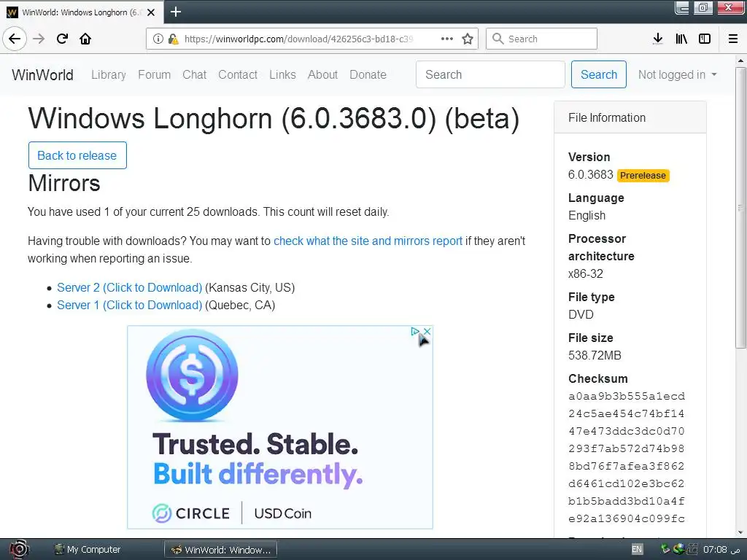Viewport: 747px width, 560px height.
Task: Show site information icon in address bar
Action: click(158, 39)
